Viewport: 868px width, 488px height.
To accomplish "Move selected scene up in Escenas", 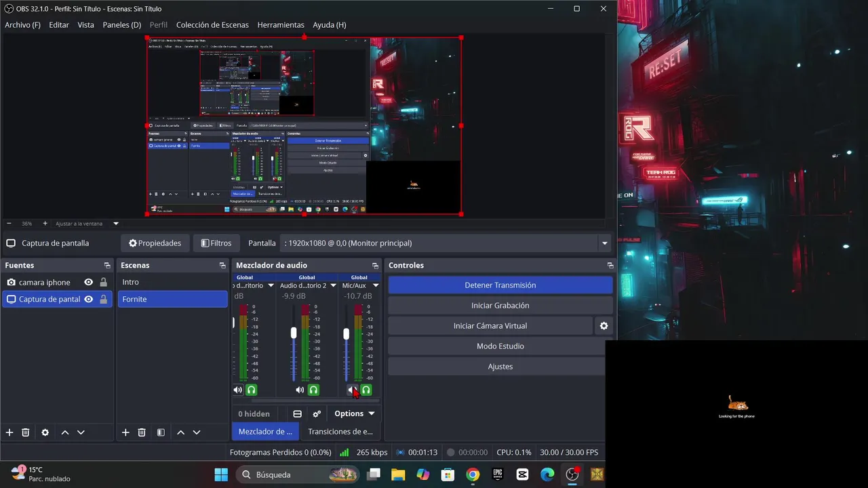I will pyautogui.click(x=181, y=432).
